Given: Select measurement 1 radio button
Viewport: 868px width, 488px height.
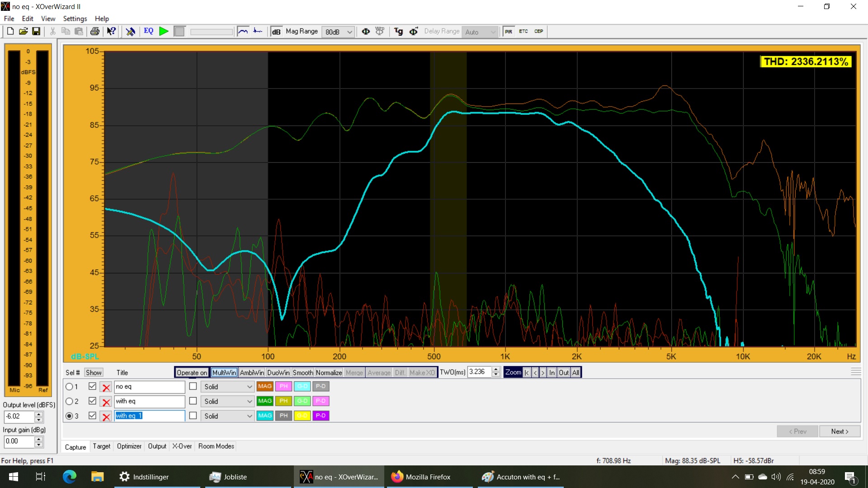Looking at the screenshot, I should [69, 387].
